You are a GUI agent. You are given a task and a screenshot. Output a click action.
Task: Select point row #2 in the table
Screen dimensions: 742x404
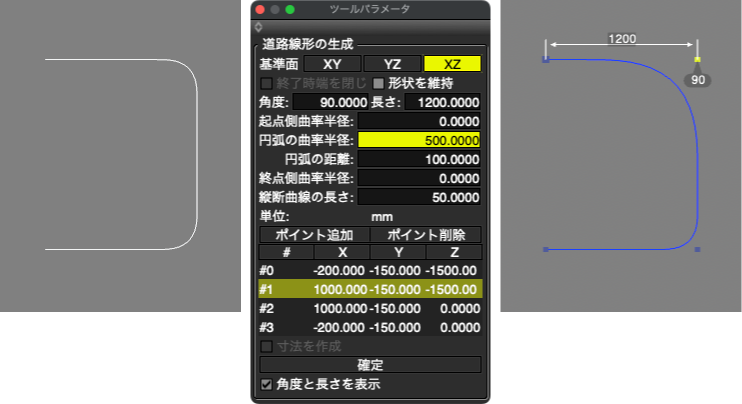point(371,308)
